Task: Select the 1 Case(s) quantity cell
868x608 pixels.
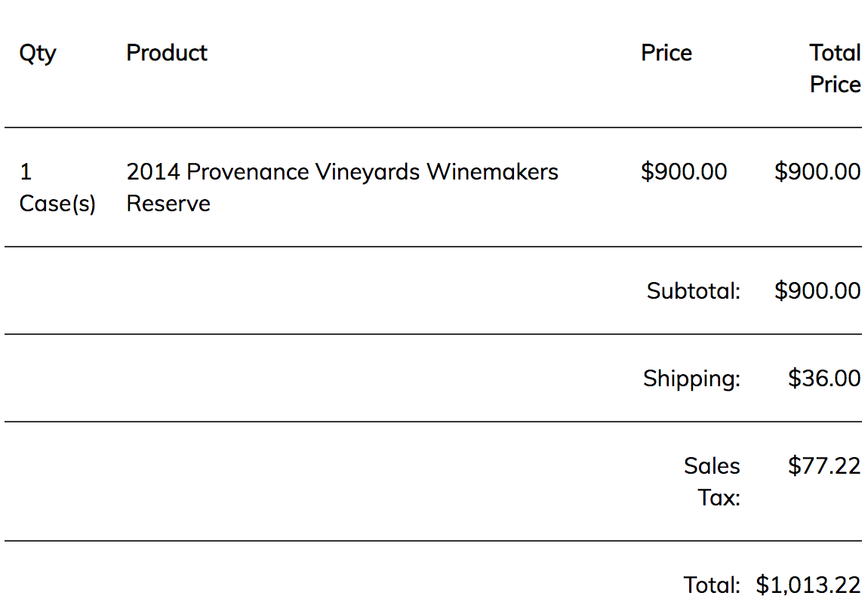Action: pyautogui.click(x=57, y=188)
